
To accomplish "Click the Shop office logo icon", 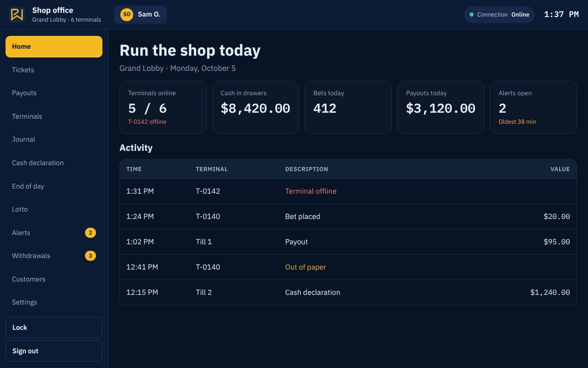I will coord(17,14).
